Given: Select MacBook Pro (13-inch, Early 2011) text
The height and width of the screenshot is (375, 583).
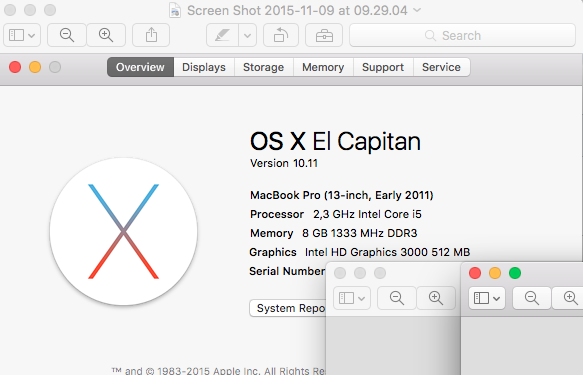Looking at the screenshot, I should point(342,195).
